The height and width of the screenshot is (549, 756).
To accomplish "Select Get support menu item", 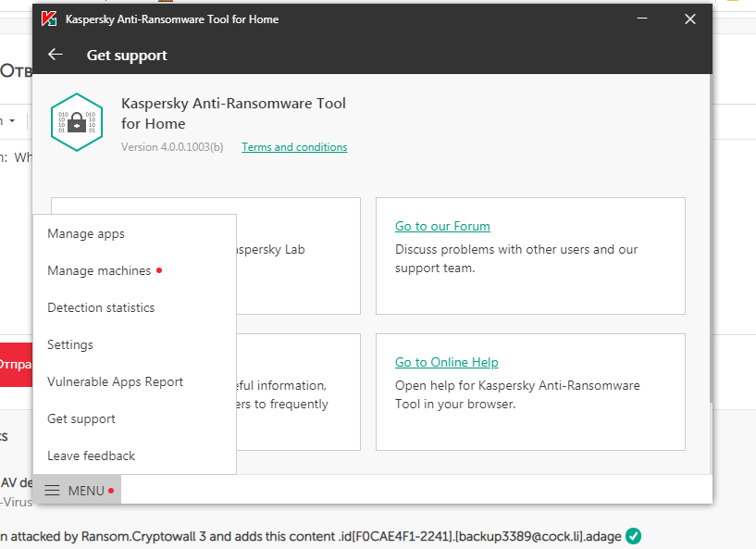I will [x=81, y=418].
